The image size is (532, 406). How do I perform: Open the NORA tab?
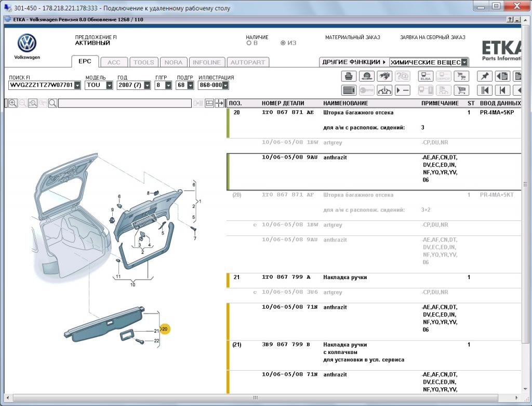pos(174,62)
